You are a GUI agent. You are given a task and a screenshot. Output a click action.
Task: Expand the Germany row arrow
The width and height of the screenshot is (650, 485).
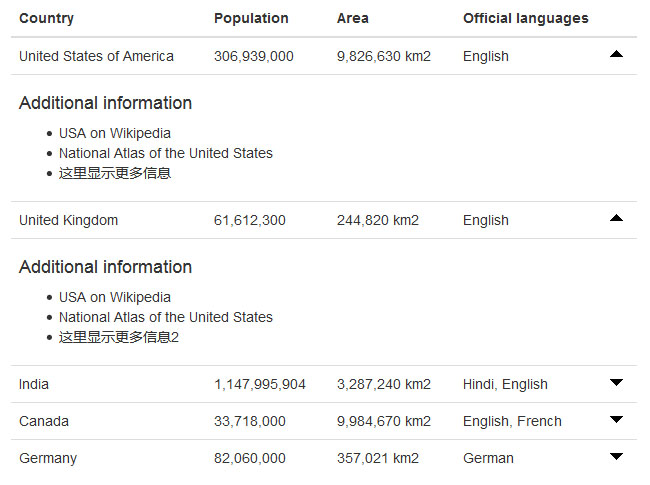(x=616, y=457)
